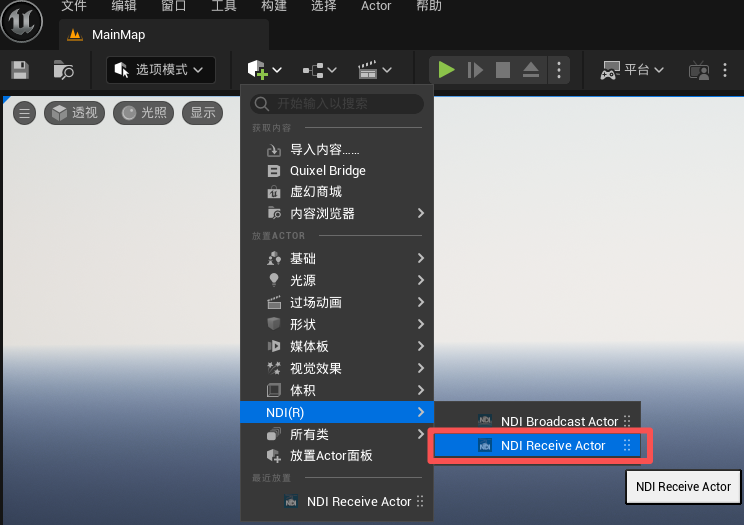The image size is (744, 525).
Task: Save the current level with floppy icon
Action: (x=20, y=70)
